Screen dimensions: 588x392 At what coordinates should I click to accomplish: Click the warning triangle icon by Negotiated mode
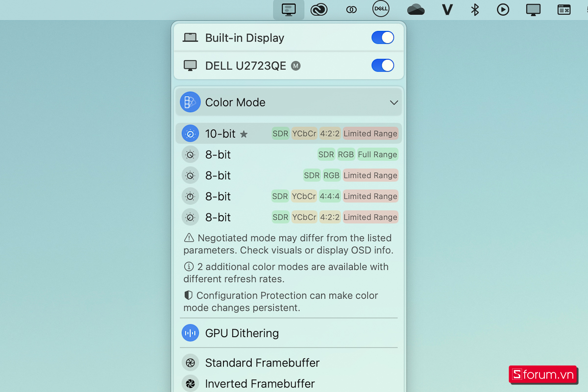(189, 238)
